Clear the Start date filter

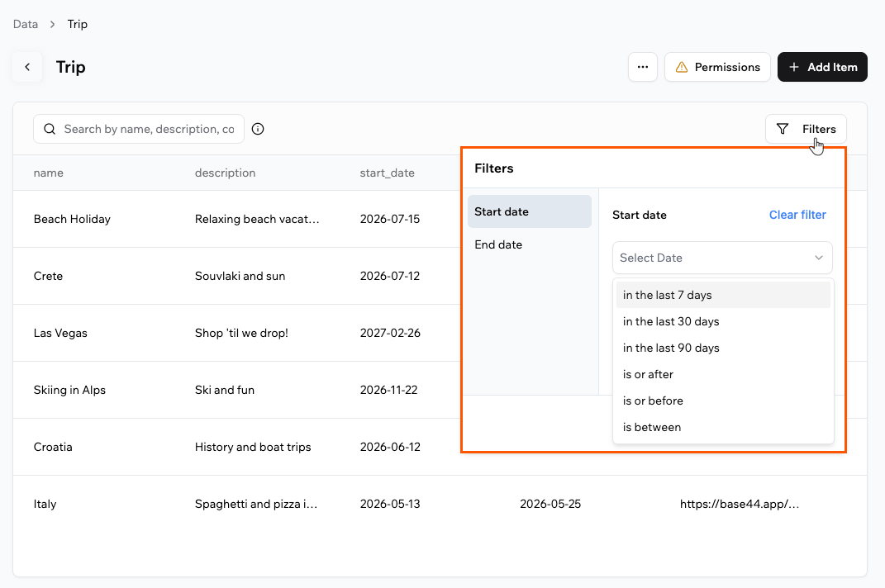[797, 215]
